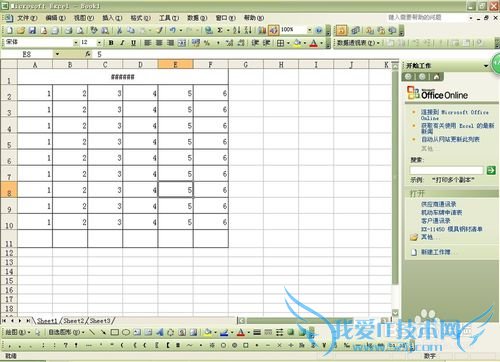The width and height of the screenshot is (500, 362).
Task: Sort descending with Z-A icon
Action: [x=248, y=30]
